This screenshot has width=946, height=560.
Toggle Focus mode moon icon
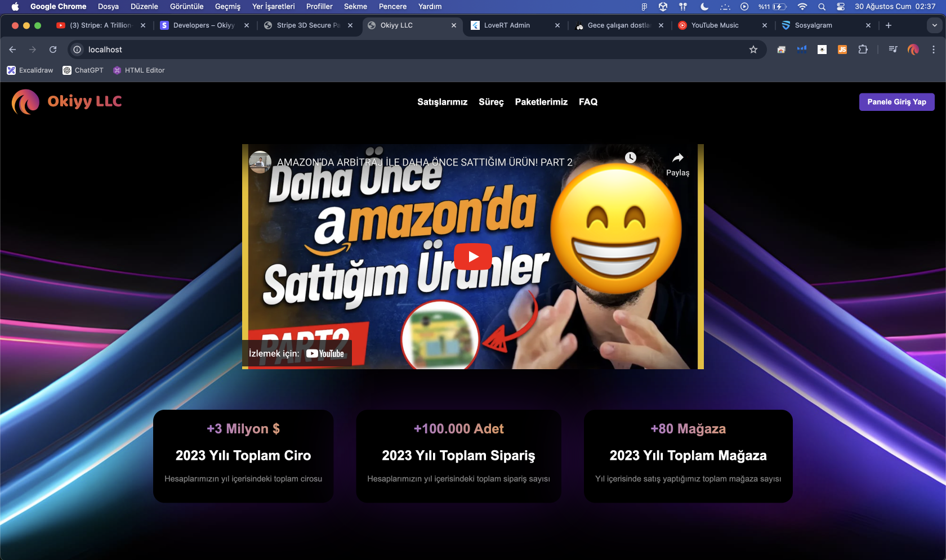[x=704, y=7]
